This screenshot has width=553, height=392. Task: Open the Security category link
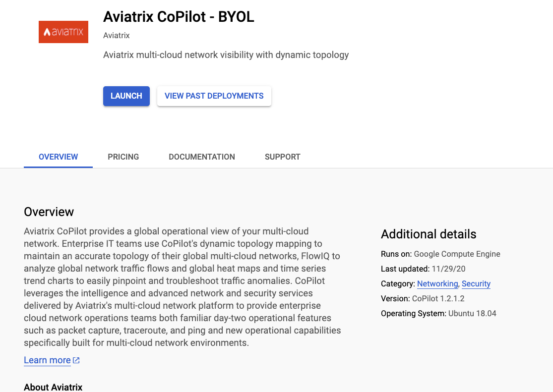[476, 283]
